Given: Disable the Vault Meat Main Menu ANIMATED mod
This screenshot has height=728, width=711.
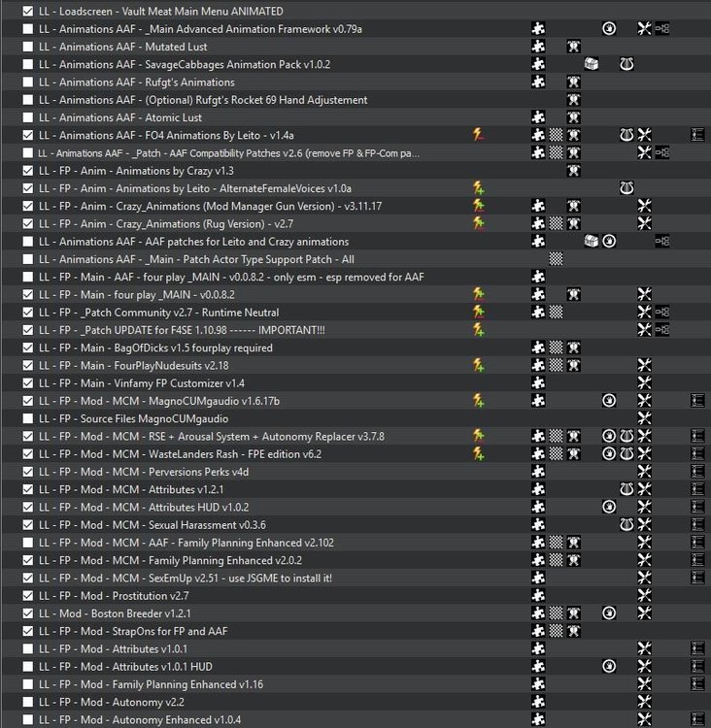Looking at the screenshot, I should 28,11.
